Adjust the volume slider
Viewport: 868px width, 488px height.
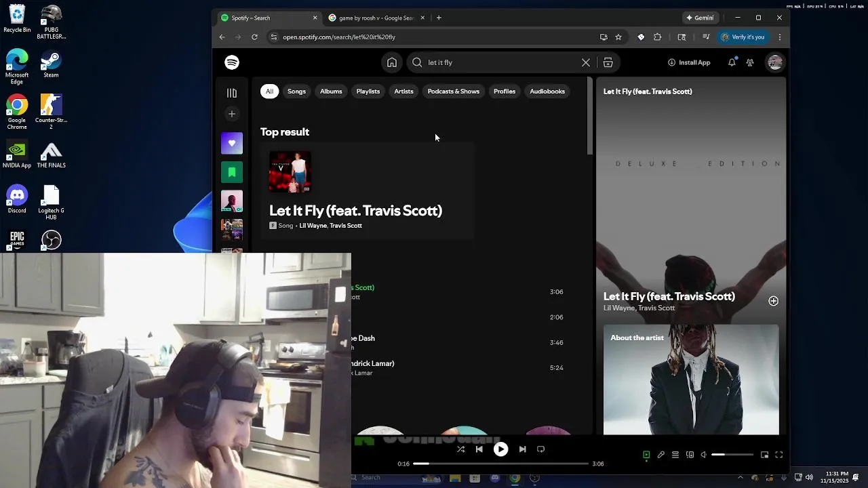click(732, 455)
